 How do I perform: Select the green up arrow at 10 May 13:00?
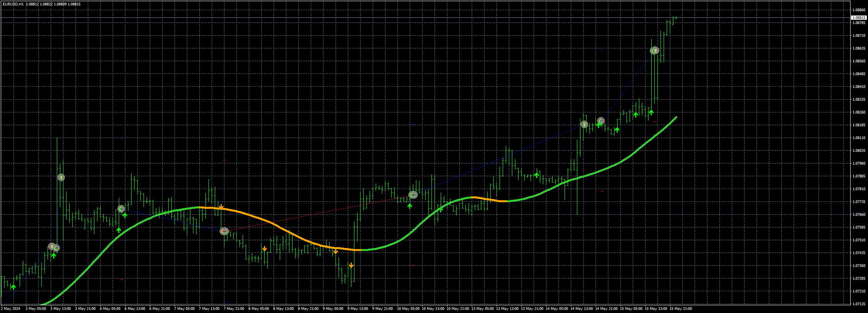tap(441, 209)
